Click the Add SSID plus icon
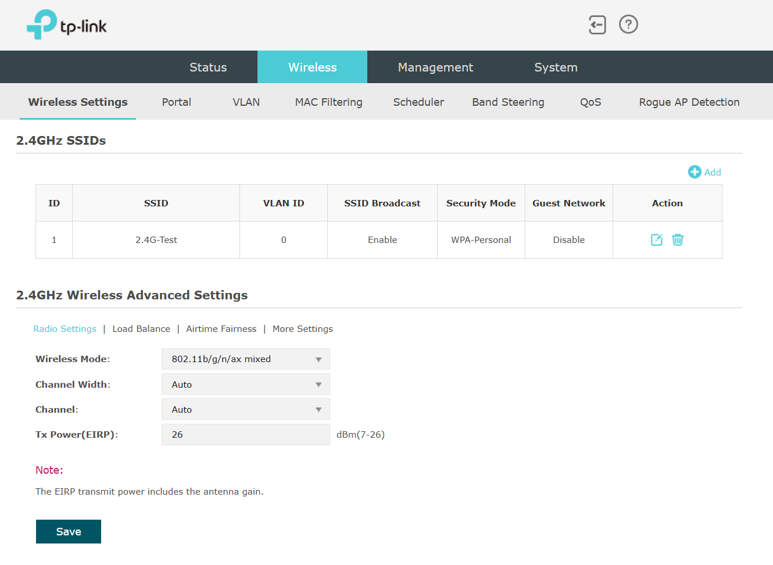Viewport: 773px width, 565px height. pyautogui.click(x=695, y=172)
